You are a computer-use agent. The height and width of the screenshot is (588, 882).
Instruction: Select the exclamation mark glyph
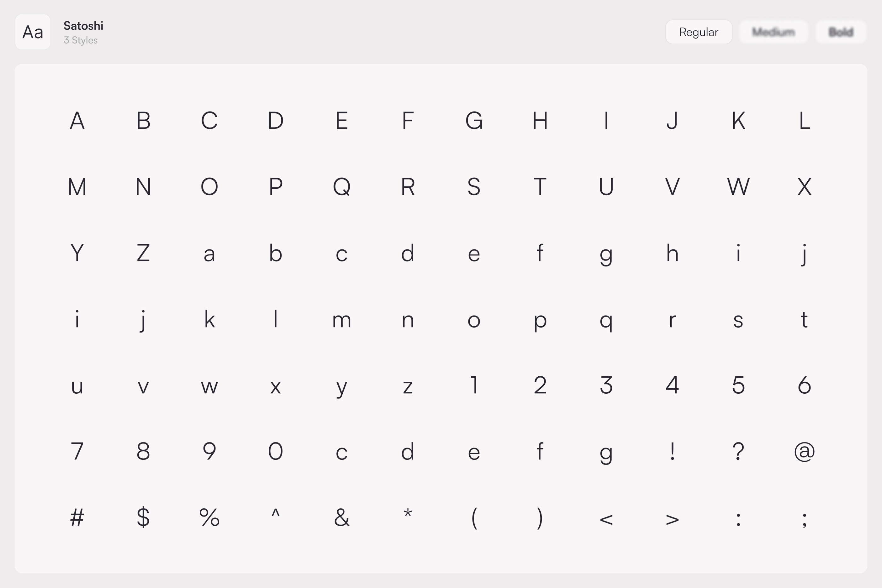click(x=673, y=452)
